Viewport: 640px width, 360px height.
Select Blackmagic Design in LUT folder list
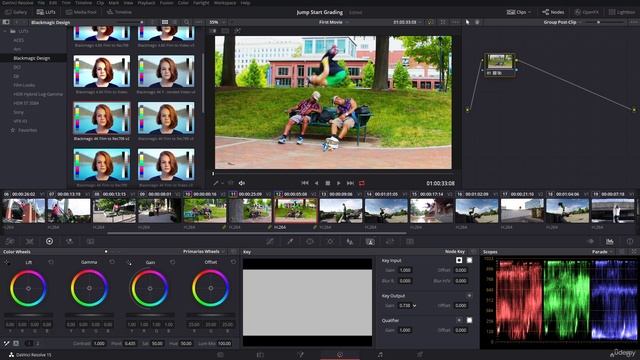(32, 58)
